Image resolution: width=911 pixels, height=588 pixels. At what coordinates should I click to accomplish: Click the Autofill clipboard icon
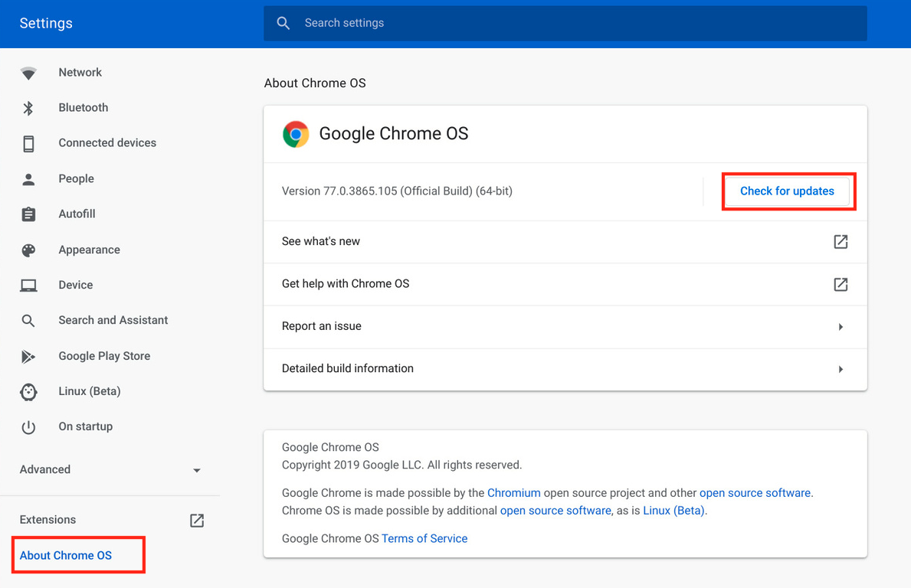tap(28, 214)
